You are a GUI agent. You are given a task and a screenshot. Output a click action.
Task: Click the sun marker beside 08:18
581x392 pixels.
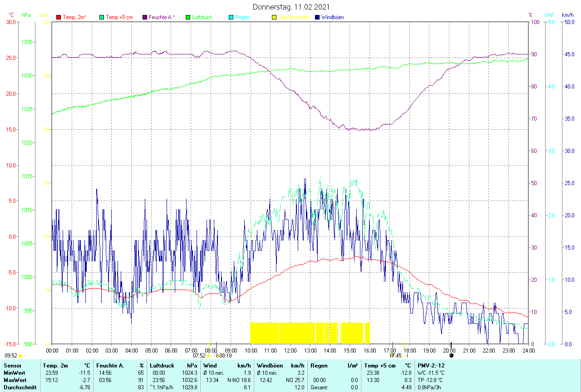click(x=217, y=356)
